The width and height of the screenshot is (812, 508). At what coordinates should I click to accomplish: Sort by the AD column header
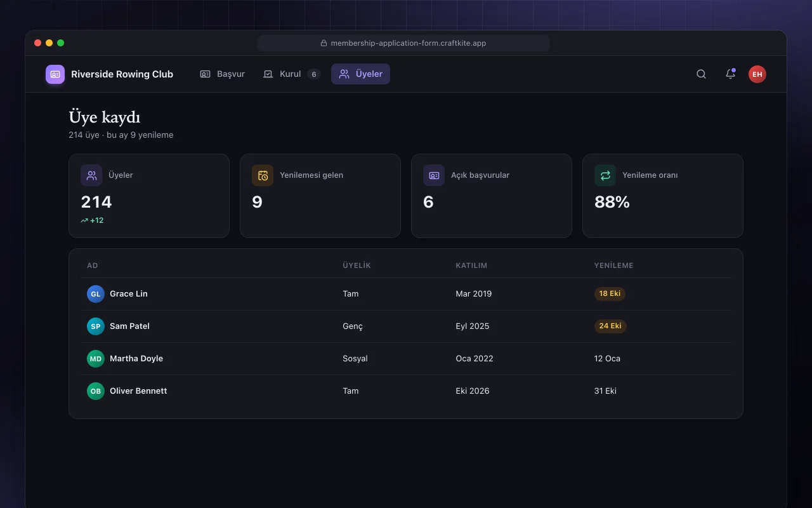pyautogui.click(x=93, y=265)
